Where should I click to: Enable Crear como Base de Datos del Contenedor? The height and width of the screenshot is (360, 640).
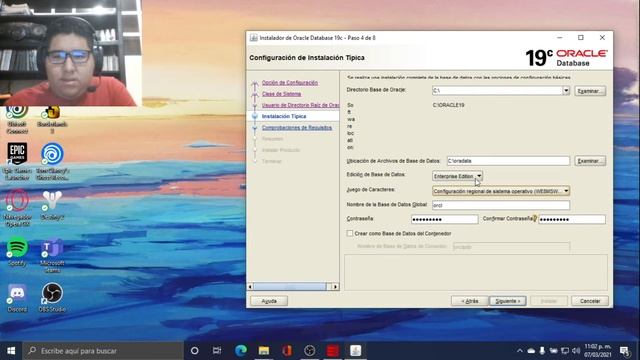(x=350, y=233)
